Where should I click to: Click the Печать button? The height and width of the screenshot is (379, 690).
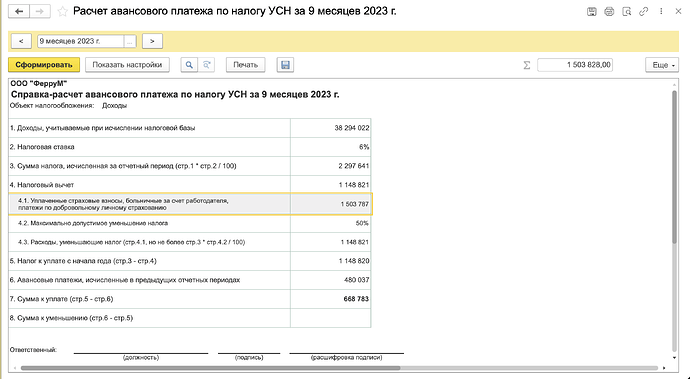(245, 65)
